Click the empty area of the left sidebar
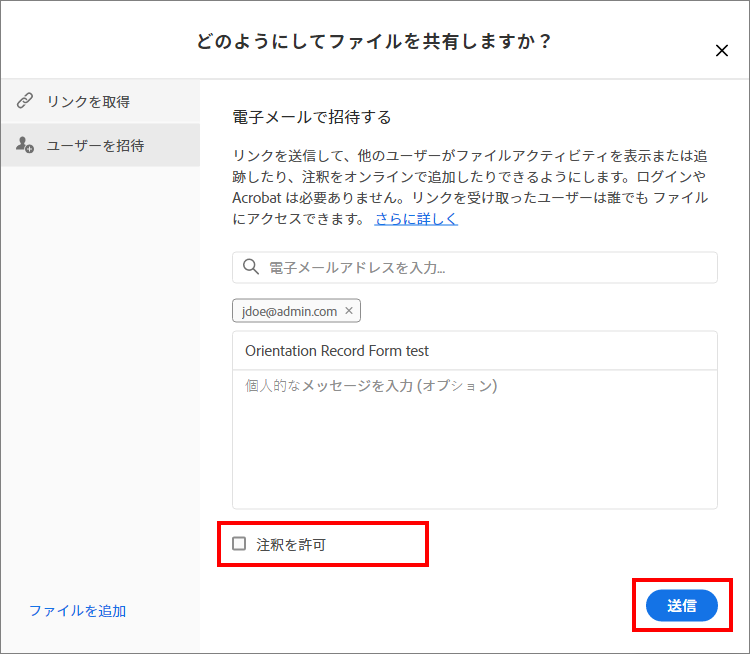The width and height of the screenshot is (750, 654). 100,380
